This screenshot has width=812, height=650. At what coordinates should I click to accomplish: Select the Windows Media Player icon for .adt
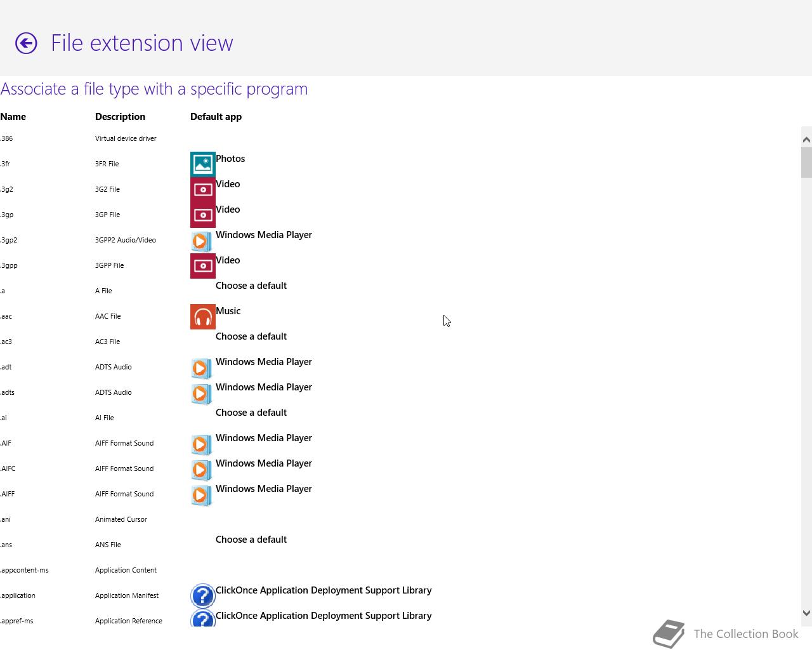(201, 368)
